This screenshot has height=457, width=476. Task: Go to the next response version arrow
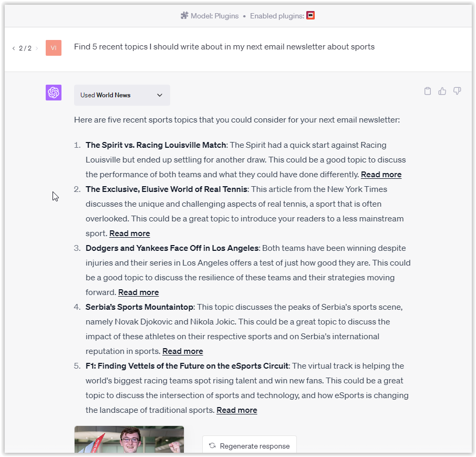tap(37, 48)
